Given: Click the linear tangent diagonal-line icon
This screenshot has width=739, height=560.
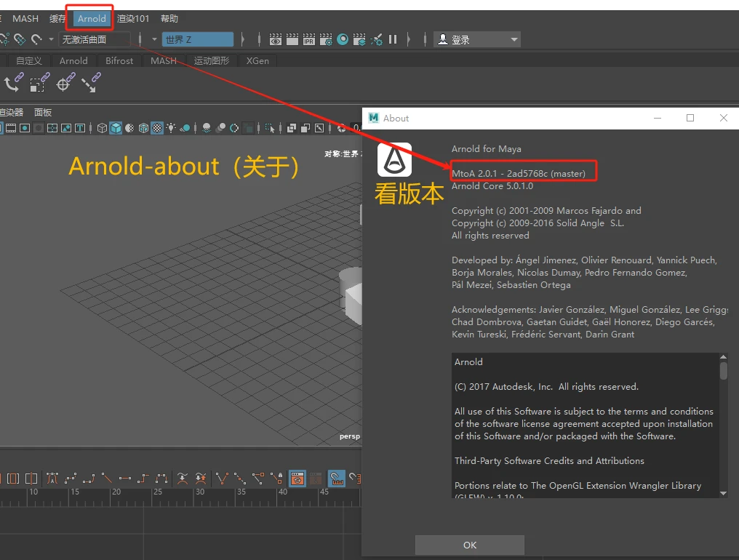Looking at the screenshot, I should (x=107, y=479).
